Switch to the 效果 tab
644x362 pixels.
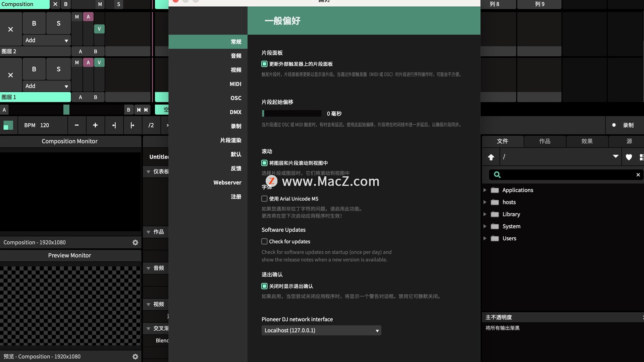587,141
